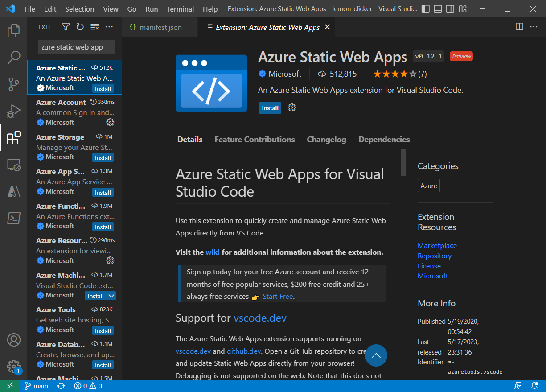Toggle the bottom panel layout icon

[438, 9]
